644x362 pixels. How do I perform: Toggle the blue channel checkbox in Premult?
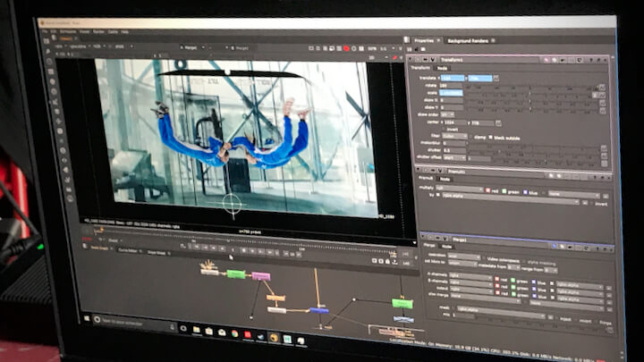coord(525,191)
